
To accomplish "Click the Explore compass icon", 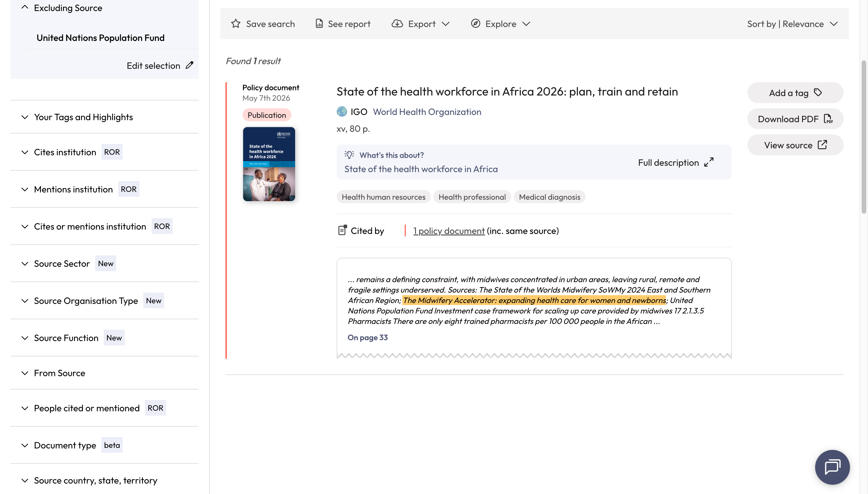I will tap(476, 24).
